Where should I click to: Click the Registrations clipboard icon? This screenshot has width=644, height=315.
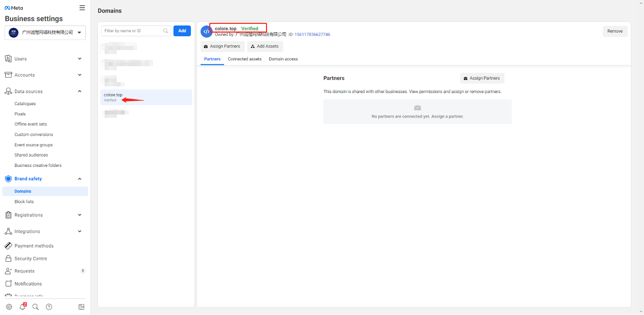[8, 215]
